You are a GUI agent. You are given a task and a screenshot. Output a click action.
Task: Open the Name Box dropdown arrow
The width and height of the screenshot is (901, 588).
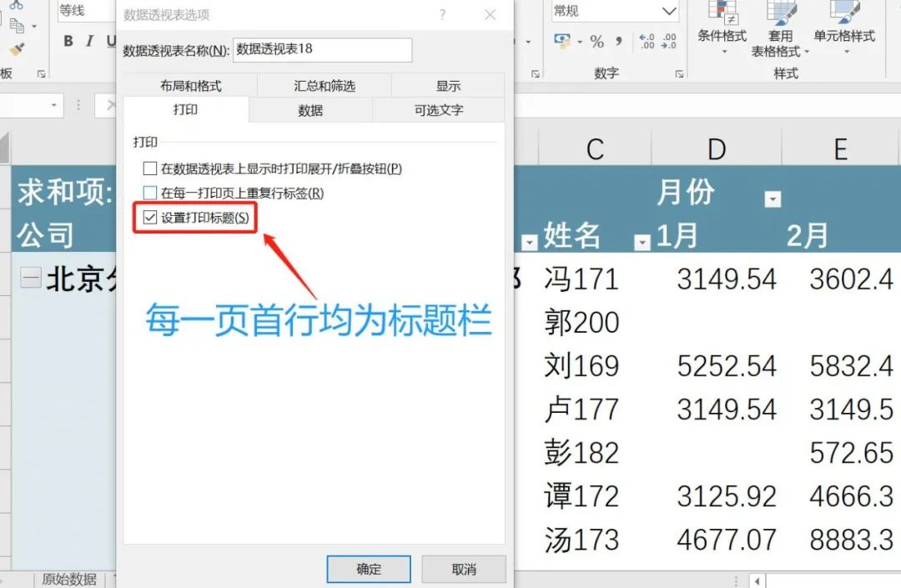click(53, 105)
